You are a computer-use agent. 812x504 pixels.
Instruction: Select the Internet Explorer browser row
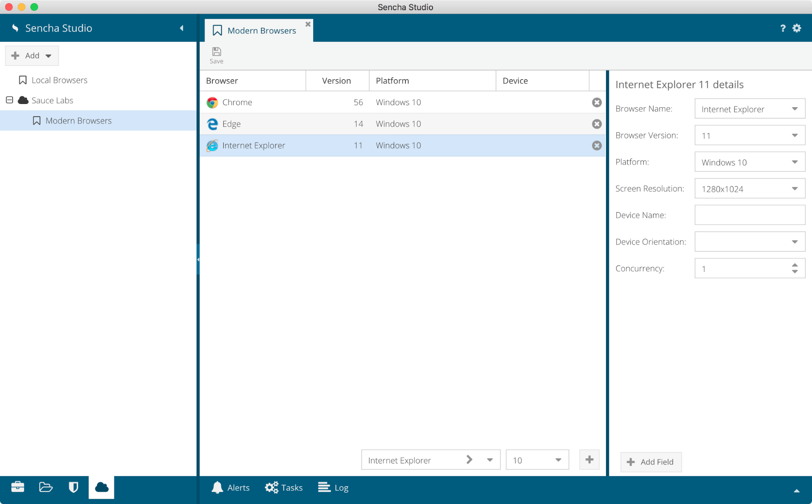tap(402, 145)
